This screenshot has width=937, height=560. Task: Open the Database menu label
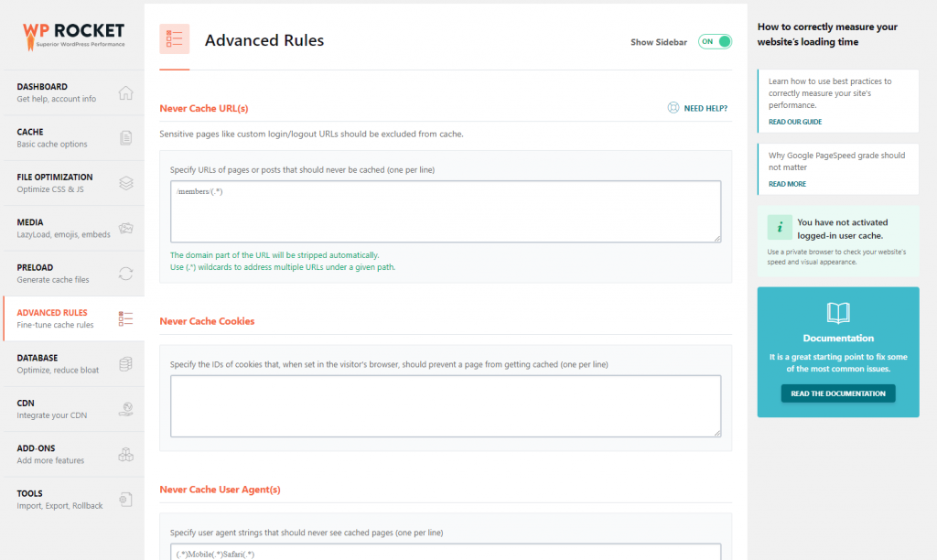coord(37,358)
